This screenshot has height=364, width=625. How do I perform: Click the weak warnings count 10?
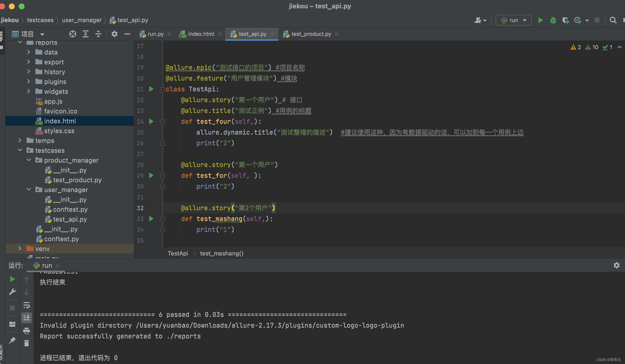pyautogui.click(x=592, y=47)
